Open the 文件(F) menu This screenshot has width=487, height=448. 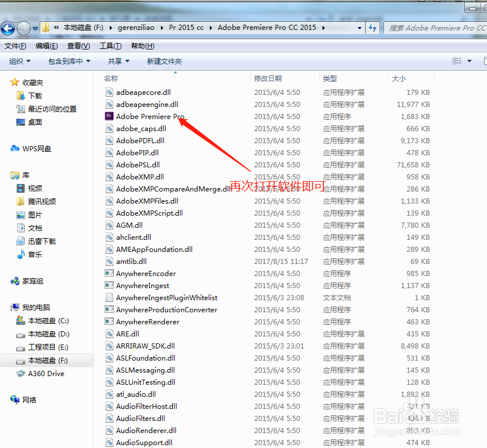click(15, 46)
